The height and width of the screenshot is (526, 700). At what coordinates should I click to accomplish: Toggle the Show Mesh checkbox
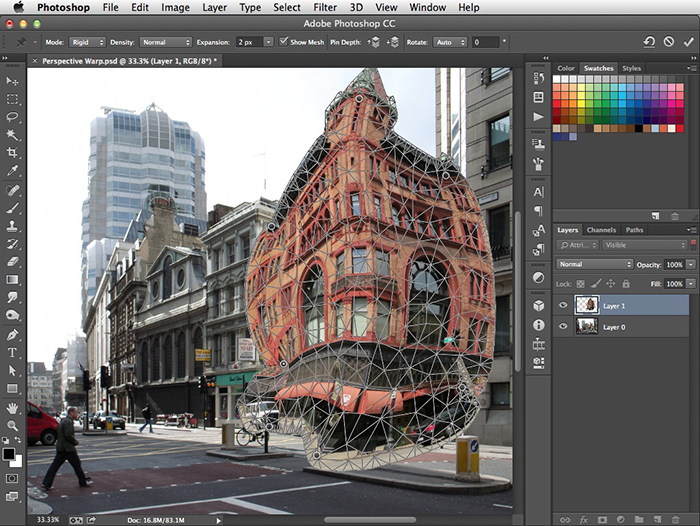pyautogui.click(x=285, y=42)
